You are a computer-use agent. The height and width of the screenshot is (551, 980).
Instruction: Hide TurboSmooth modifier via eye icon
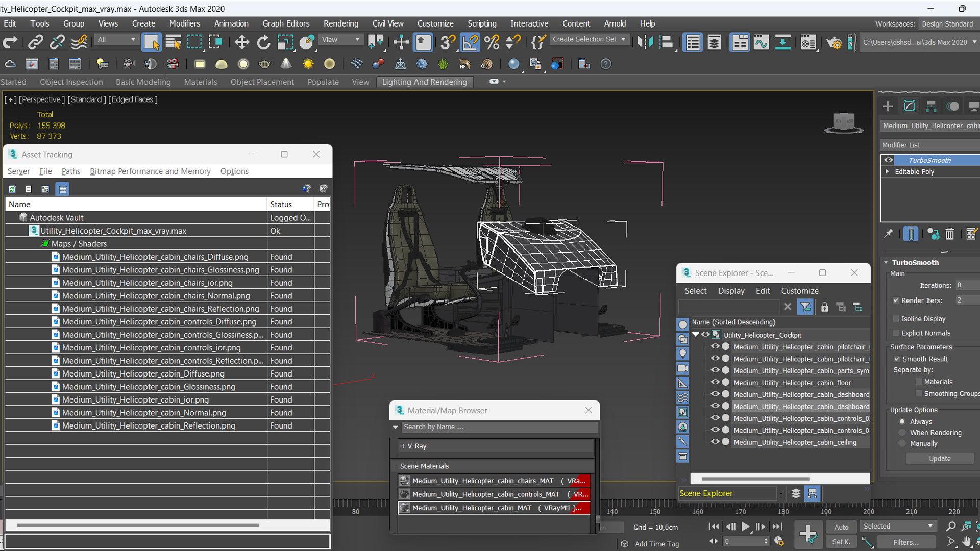coord(889,160)
